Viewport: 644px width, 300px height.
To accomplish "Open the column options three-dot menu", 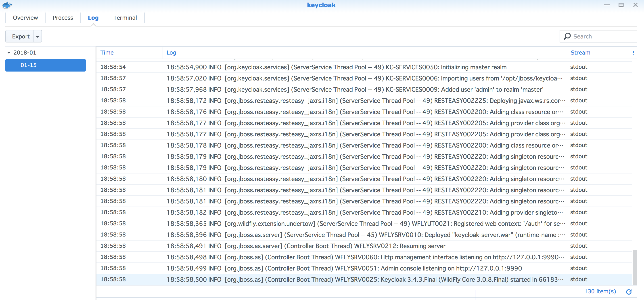I will pyautogui.click(x=634, y=53).
